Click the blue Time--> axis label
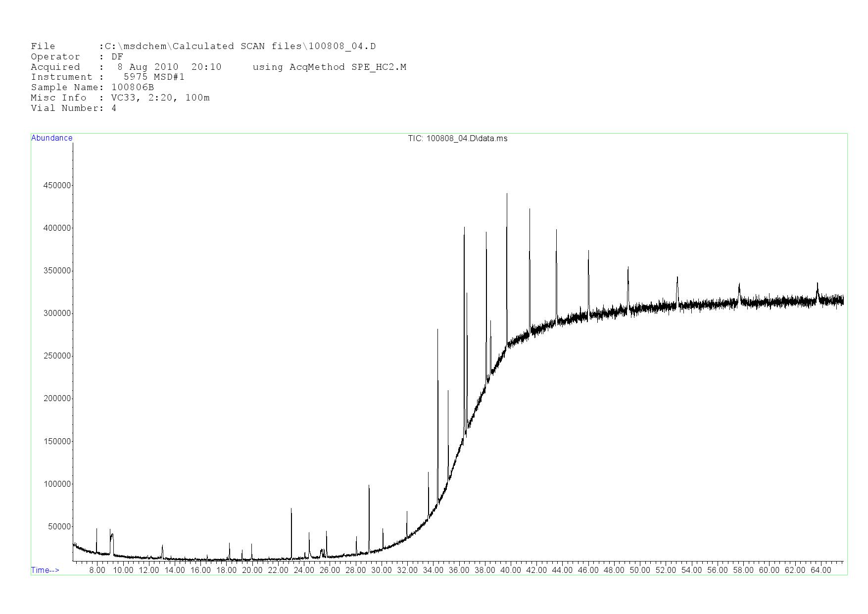The width and height of the screenshot is (868, 614). [45, 570]
